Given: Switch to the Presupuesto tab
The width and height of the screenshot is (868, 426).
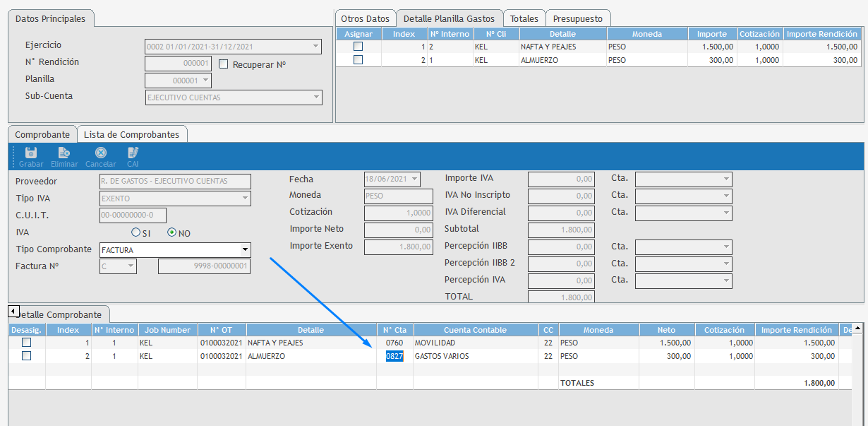Looking at the screenshot, I should click(x=578, y=19).
